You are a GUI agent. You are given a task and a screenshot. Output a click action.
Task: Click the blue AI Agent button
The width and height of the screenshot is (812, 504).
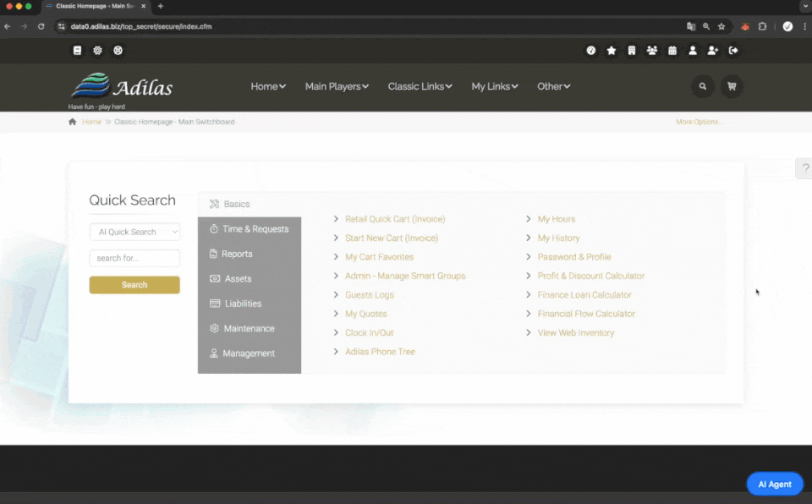pyautogui.click(x=774, y=485)
